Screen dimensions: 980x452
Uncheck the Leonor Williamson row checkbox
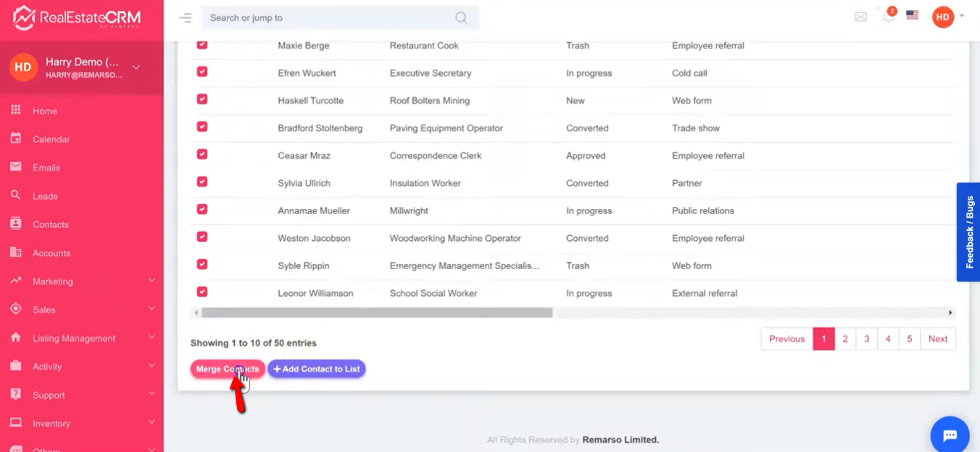pyautogui.click(x=202, y=292)
